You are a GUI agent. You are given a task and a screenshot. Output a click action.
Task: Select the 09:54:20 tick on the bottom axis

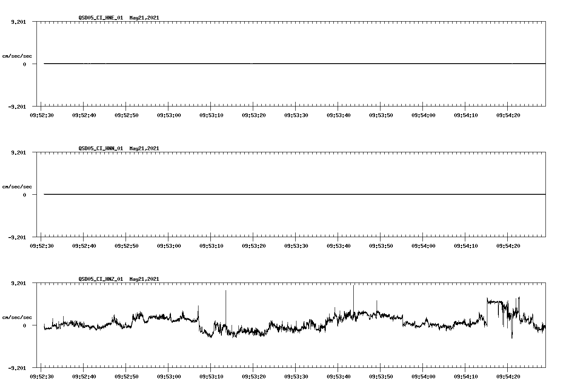(509, 376)
